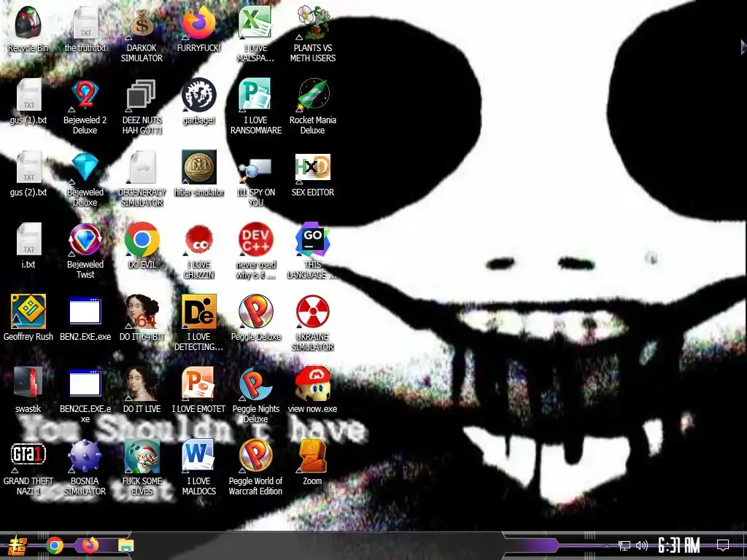Expand the hidden system tray icons arrow
This screenshot has width=747, height=560.
coord(606,545)
